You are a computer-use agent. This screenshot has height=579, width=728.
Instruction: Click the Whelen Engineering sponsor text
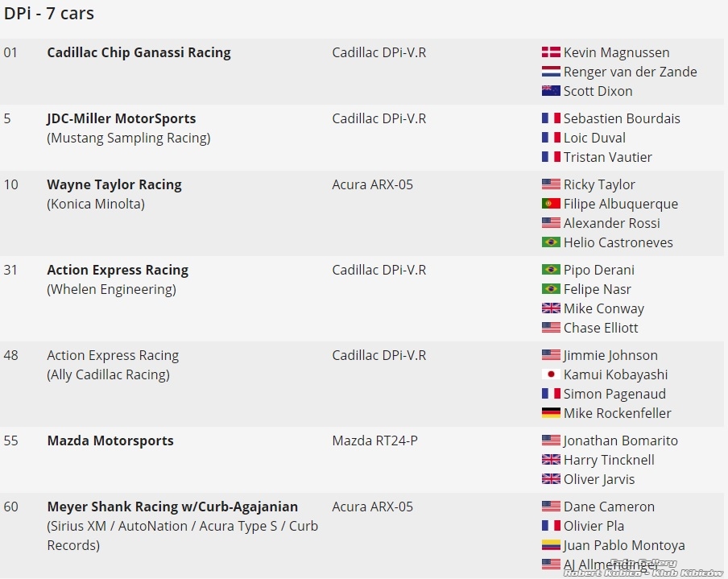coord(111,289)
